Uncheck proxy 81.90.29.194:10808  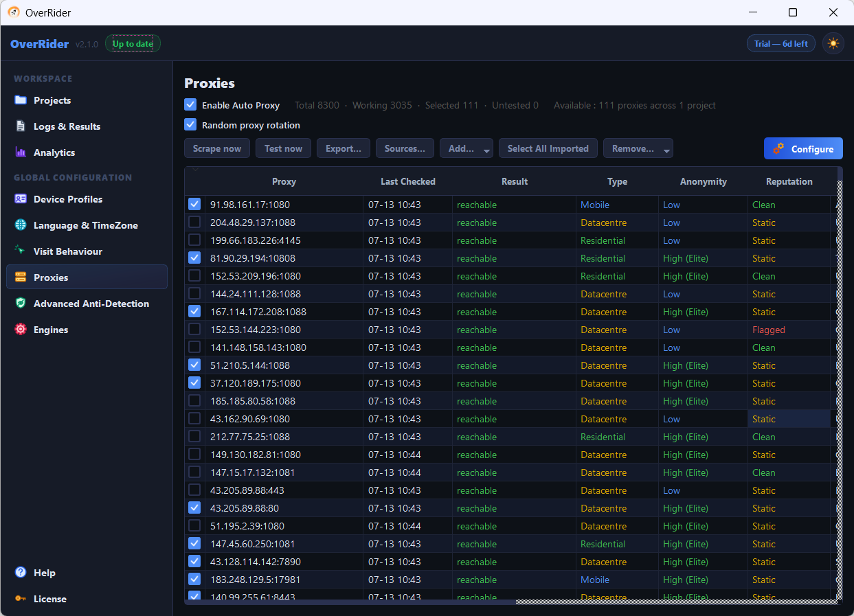coord(194,258)
